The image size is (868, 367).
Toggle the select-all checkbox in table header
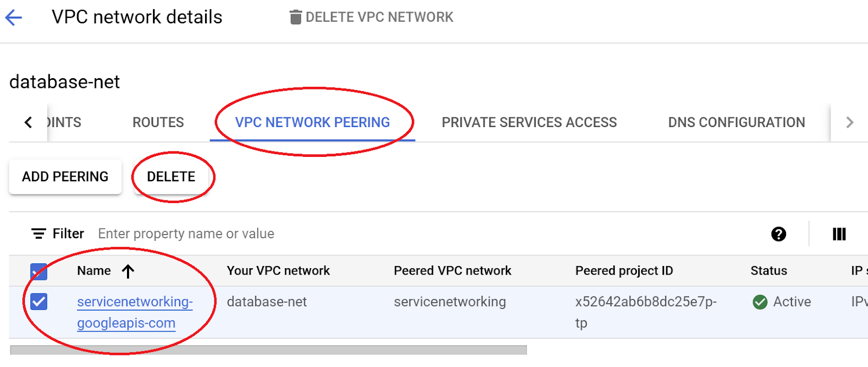click(39, 271)
